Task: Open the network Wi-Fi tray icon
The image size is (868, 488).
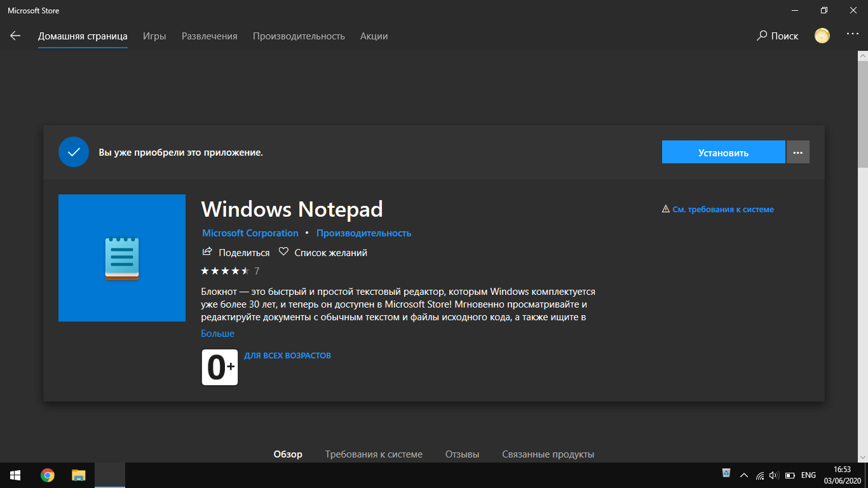Action: click(x=760, y=475)
